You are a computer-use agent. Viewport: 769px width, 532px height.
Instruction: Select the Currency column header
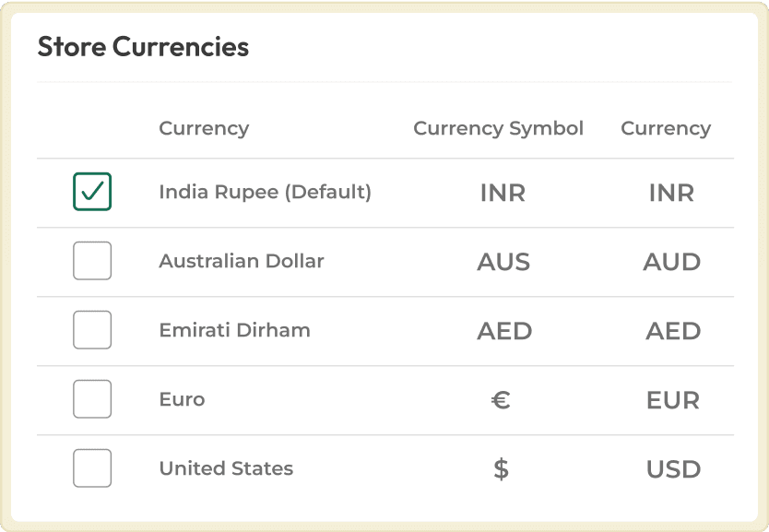pyautogui.click(x=204, y=128)
